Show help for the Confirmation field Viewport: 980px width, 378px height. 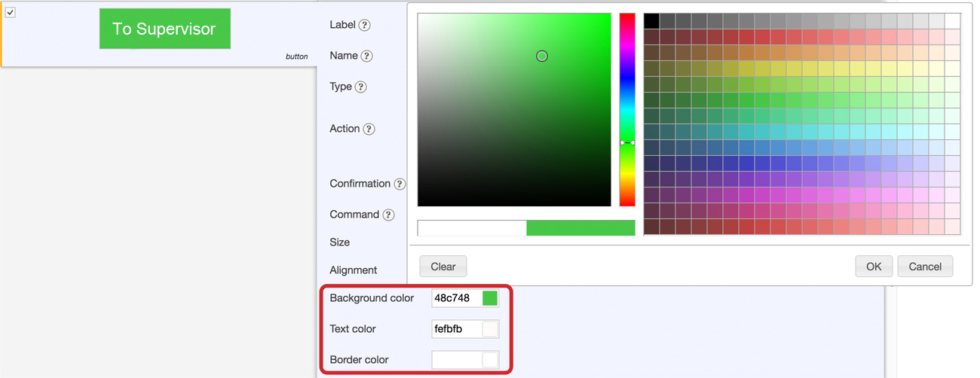click(x=400, y=184)
